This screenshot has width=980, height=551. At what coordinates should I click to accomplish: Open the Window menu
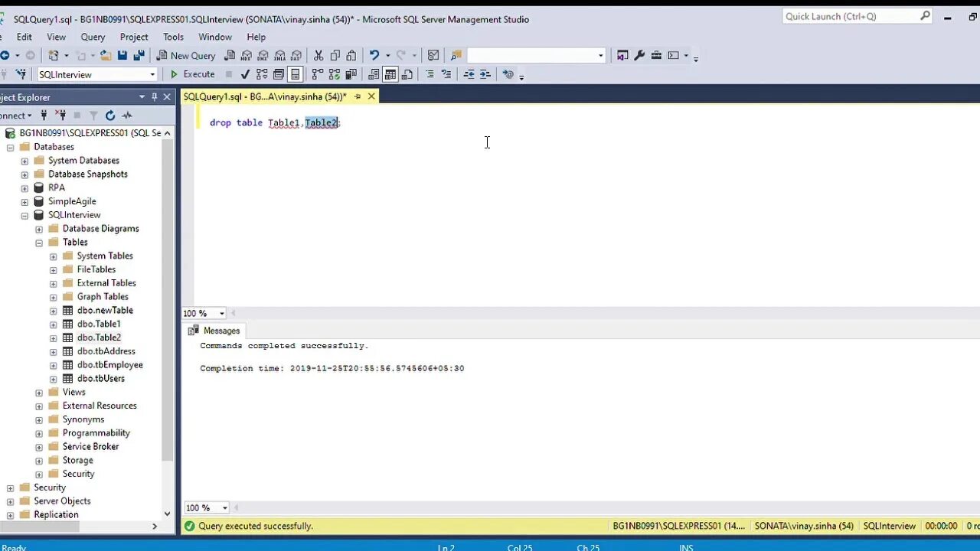point(215,37)
